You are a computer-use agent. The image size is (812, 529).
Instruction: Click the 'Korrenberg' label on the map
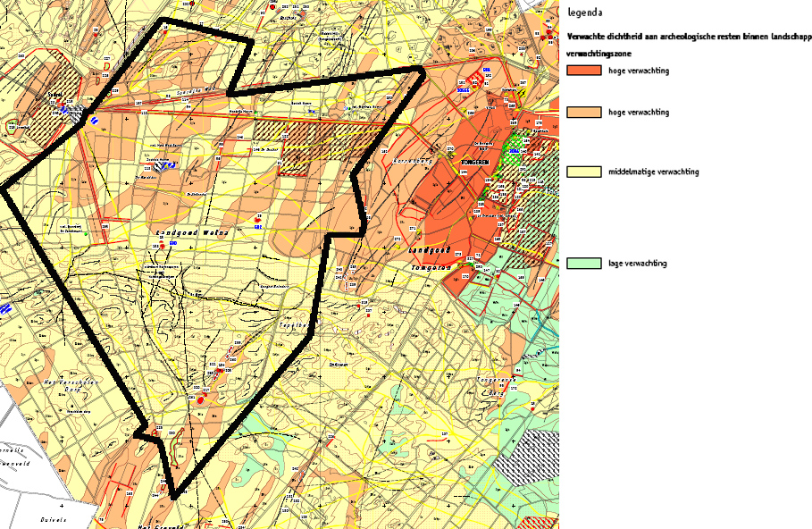point(414,160)
